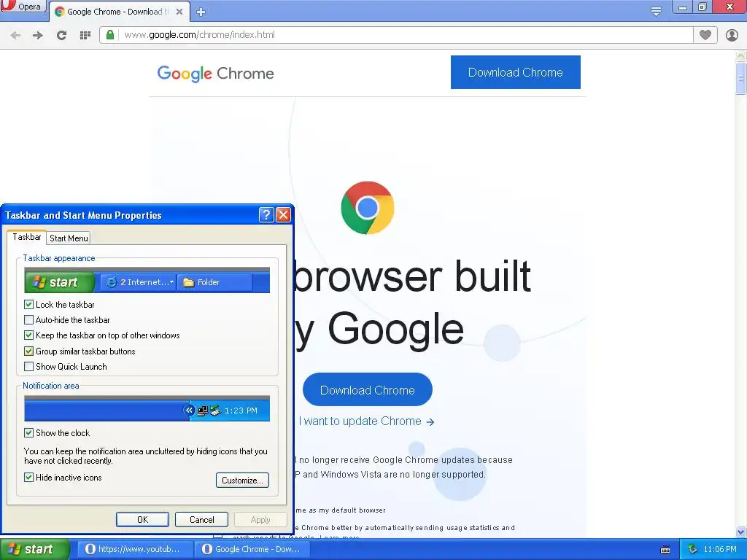
Task: Enable Auto-hide the taskbar
Action: [x=28, y=320]
